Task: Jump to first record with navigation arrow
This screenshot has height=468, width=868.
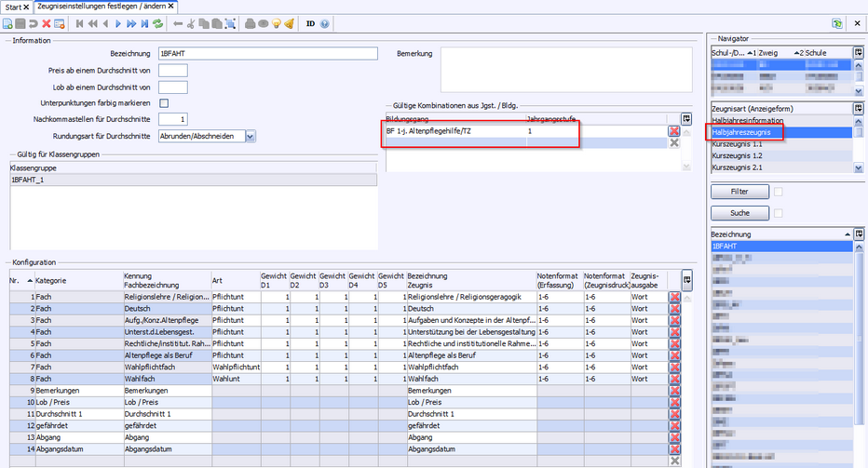Action: [80, 23]
